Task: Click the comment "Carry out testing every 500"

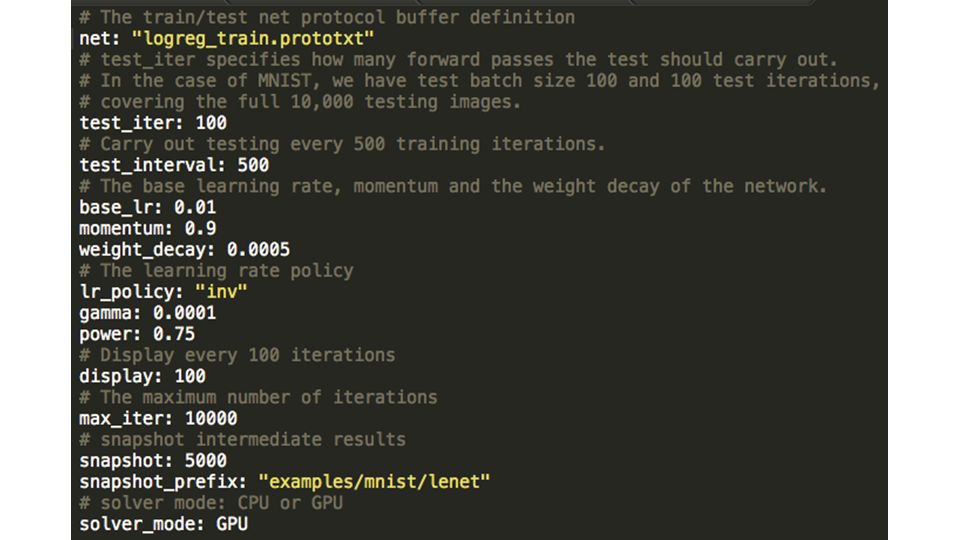Action: coord(342,144)
